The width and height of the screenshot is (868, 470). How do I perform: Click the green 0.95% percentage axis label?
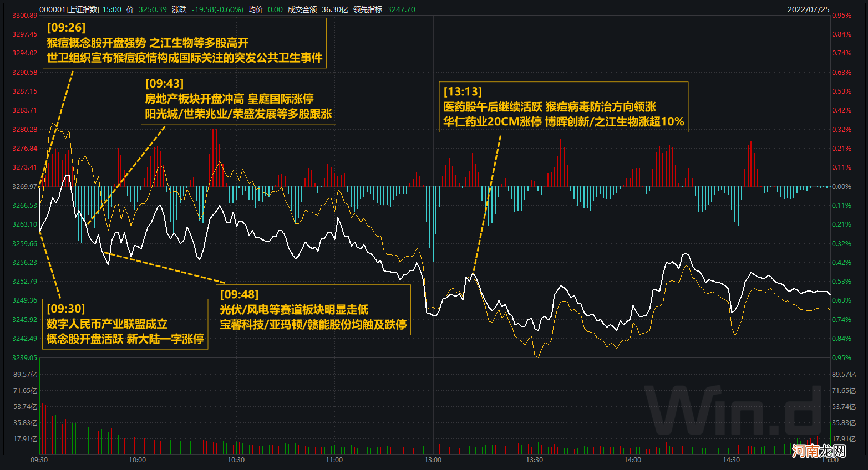pyautogui.click(x=841, y=358)
